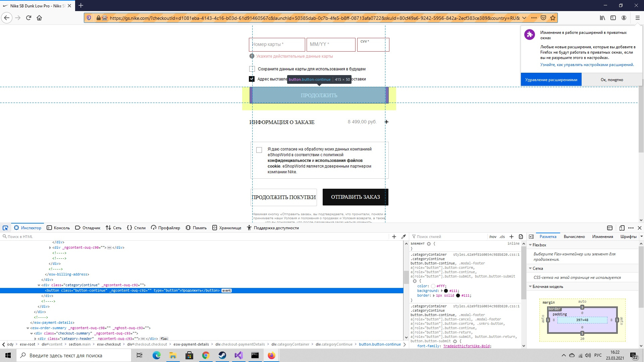Collapse the Блочная модель section

(x=530, y=287)
